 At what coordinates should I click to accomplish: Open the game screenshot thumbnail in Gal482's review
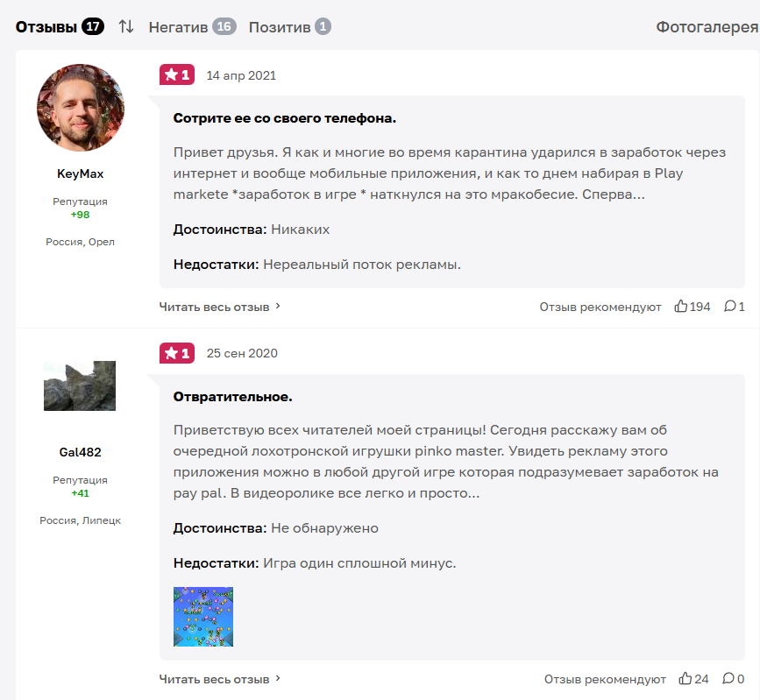coord(203,617)
